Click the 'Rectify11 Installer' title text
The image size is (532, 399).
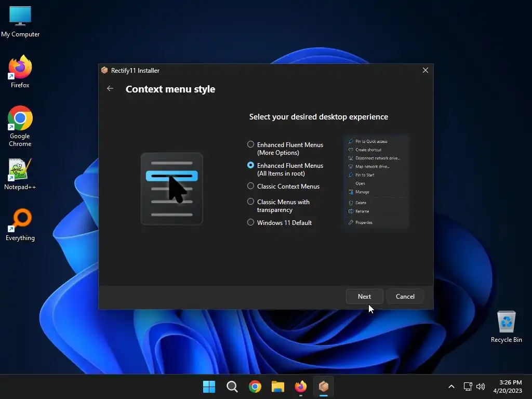point(135,71)
